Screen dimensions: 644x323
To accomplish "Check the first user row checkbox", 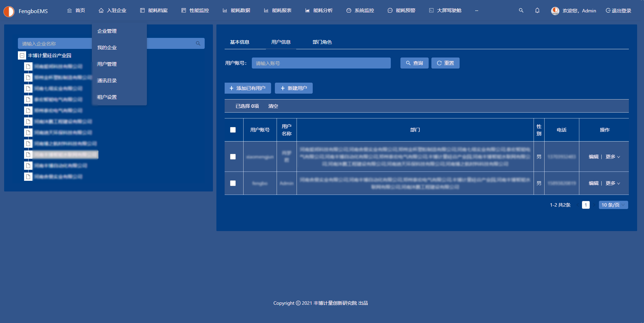I will [233, 157].
